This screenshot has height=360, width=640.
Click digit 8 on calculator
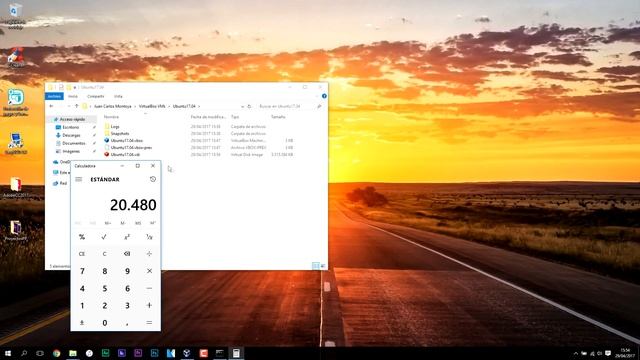104,271
